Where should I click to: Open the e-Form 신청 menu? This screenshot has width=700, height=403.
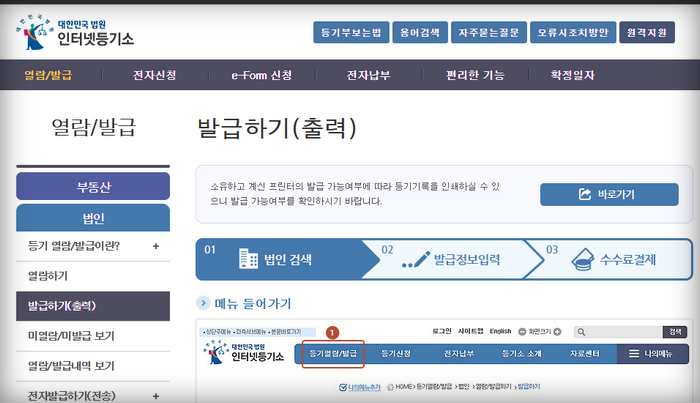[261, 75]
